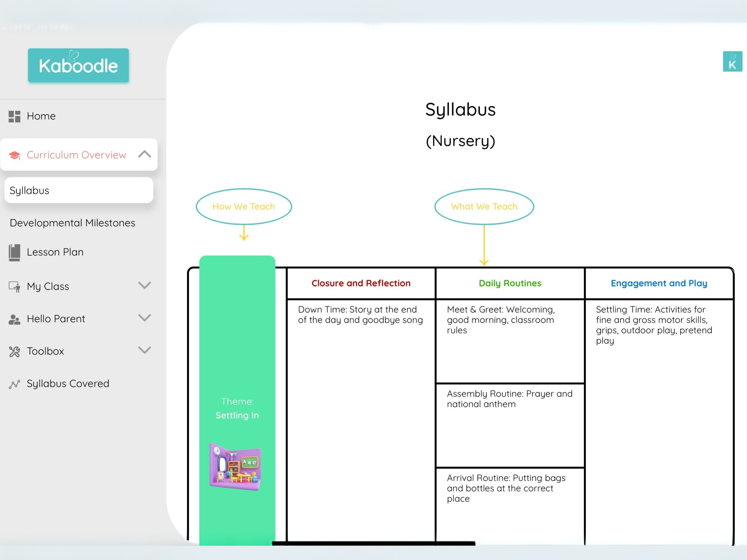
Task: Open Syllabus Covered page
Action: (x=68, y=384)
